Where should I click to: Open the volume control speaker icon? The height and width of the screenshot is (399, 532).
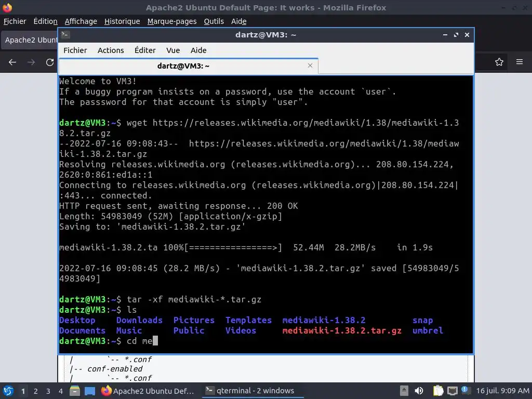click(419, 391)
